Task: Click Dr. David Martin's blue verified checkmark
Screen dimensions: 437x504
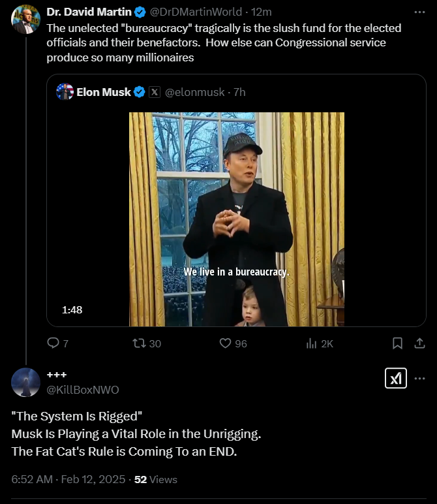Action: [140, 12]
